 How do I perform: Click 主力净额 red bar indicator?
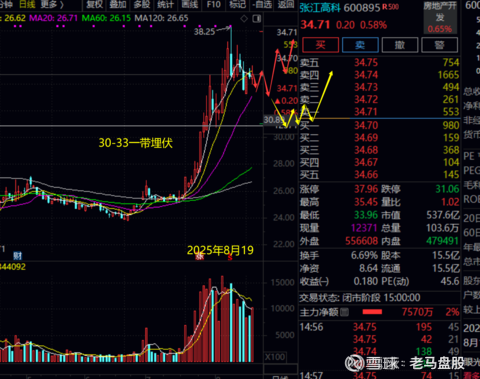[x=372, y=312]
